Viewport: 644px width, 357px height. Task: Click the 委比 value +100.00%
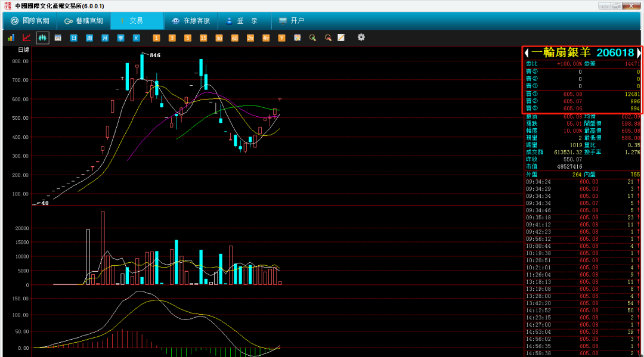569,64
